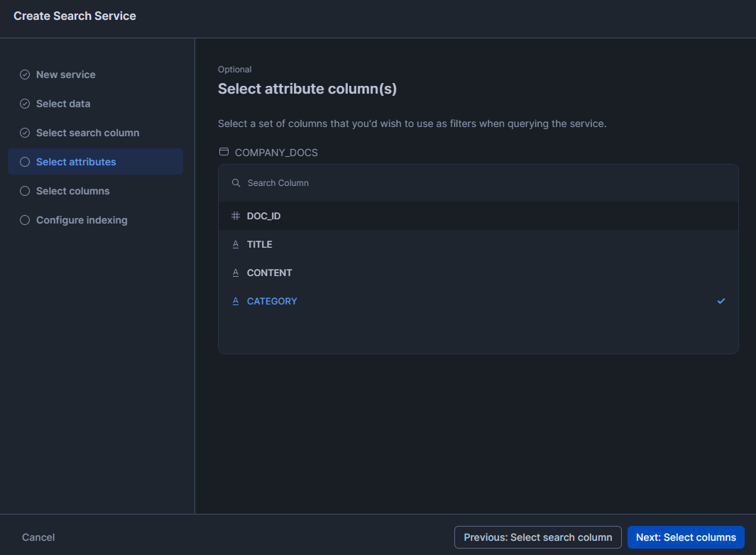Click the table icon next to COMPANY_DOCS

pos(224,151)
